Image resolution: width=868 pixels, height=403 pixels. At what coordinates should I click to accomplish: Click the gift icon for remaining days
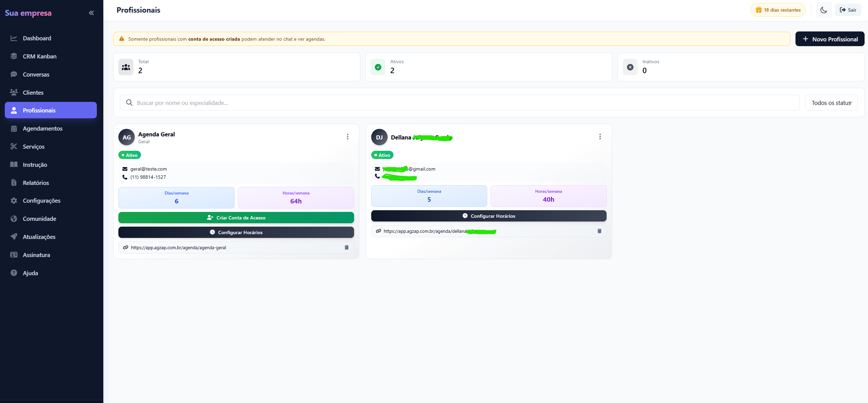(759, 10)
